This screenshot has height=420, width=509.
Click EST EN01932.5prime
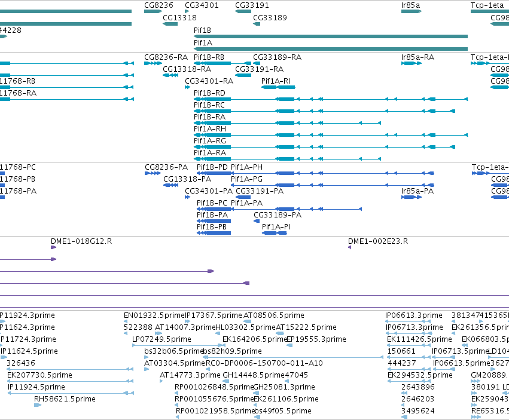154,315
